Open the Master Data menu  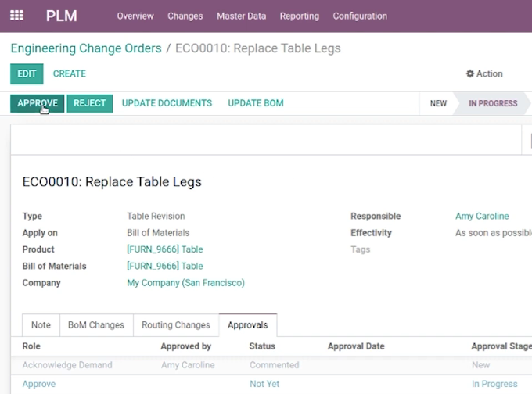tap(241, 16)
